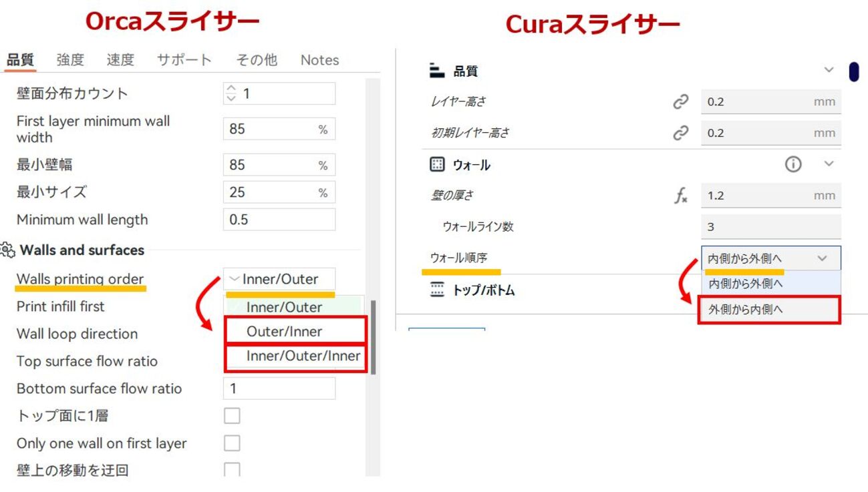This screenshot has width=868, height=492.
Task: Enable Only one wall on first layer
Action: (x=232, y=443)
